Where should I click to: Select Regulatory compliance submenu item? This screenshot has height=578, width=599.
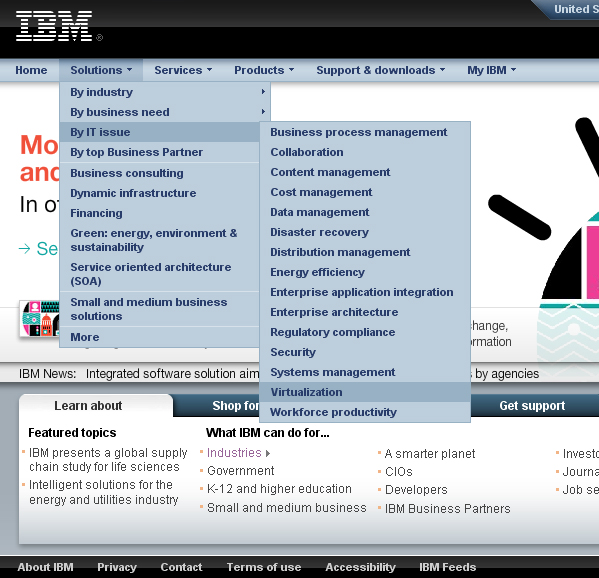coord(365,332)
